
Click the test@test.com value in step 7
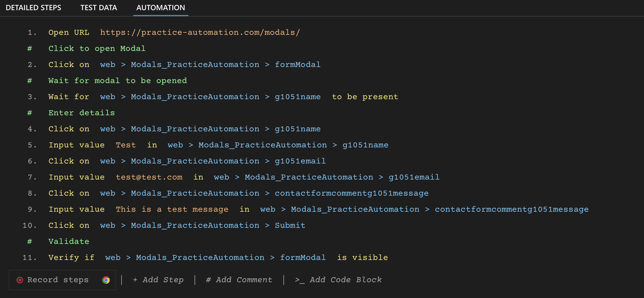pyautogui.click(x=149, y=177)
